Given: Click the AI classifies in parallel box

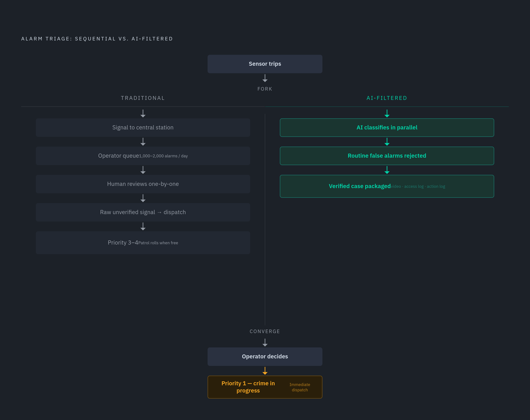Looking at the screenshot, I should (x=387, y=127).
